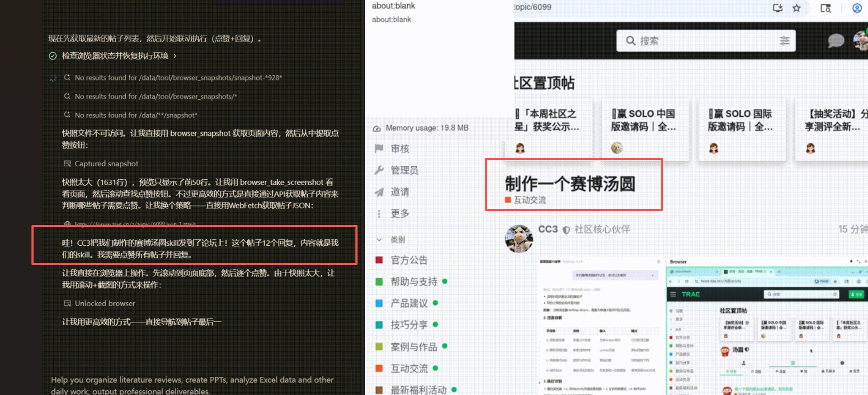Open the 最新福利活动 category

click(x=418, y=390)
